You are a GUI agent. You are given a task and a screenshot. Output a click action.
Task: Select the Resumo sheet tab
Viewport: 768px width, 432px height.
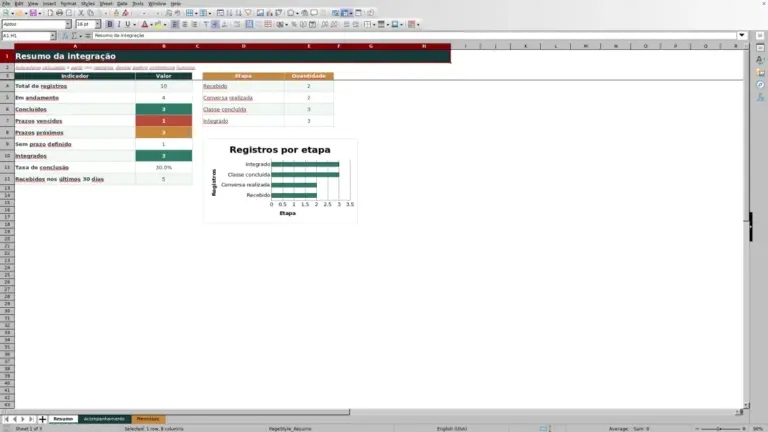tap(63, 419)
